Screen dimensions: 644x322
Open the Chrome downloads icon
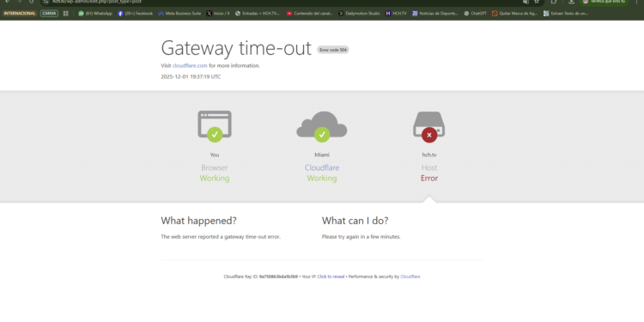click(x=571, y=2)
